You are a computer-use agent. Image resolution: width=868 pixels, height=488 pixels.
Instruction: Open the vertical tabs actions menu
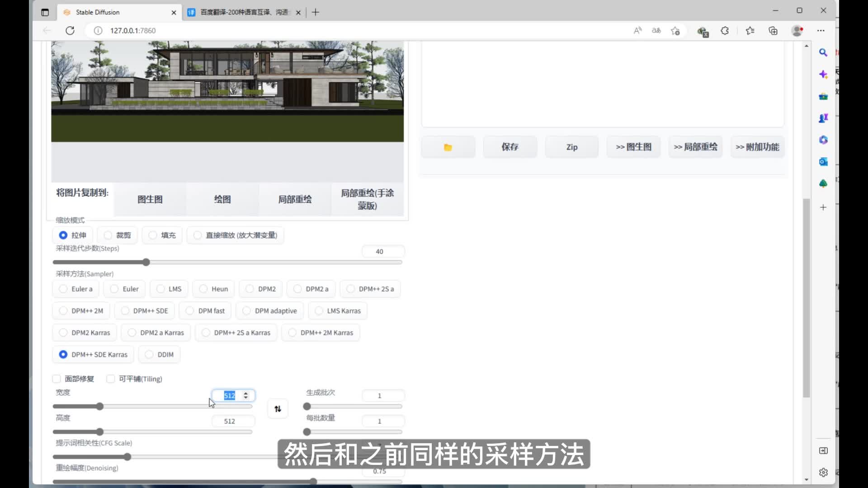[x=45, y=12]
